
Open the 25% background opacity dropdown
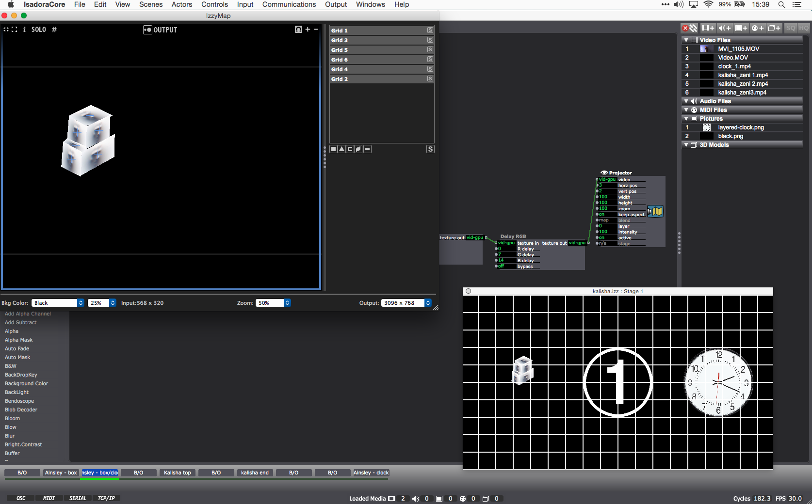click(102, 303)
